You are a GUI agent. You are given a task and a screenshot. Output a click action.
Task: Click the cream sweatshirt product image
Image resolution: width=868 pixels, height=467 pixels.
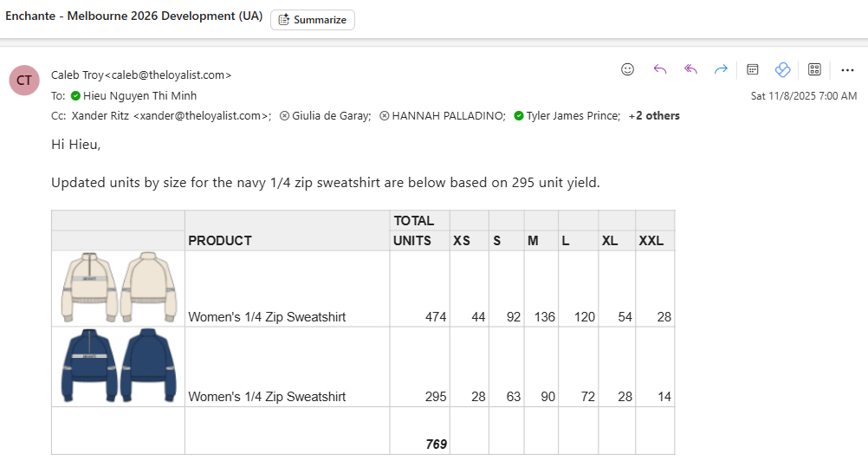(x=119, y=288)
